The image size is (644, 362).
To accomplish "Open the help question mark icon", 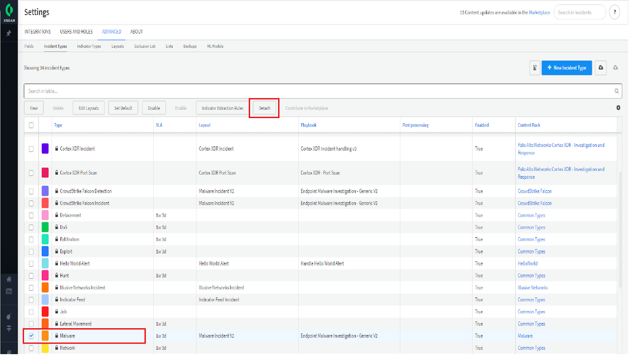I will (x=615, y=12).
